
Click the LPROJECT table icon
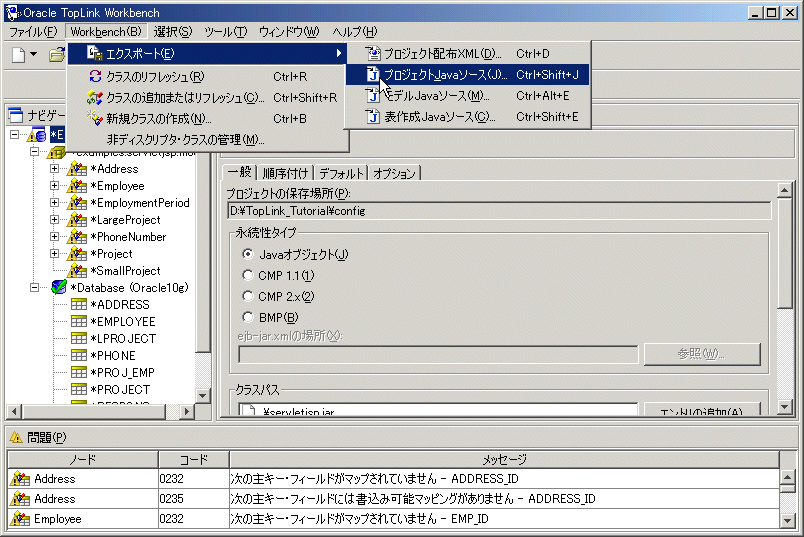pos(79,338)
